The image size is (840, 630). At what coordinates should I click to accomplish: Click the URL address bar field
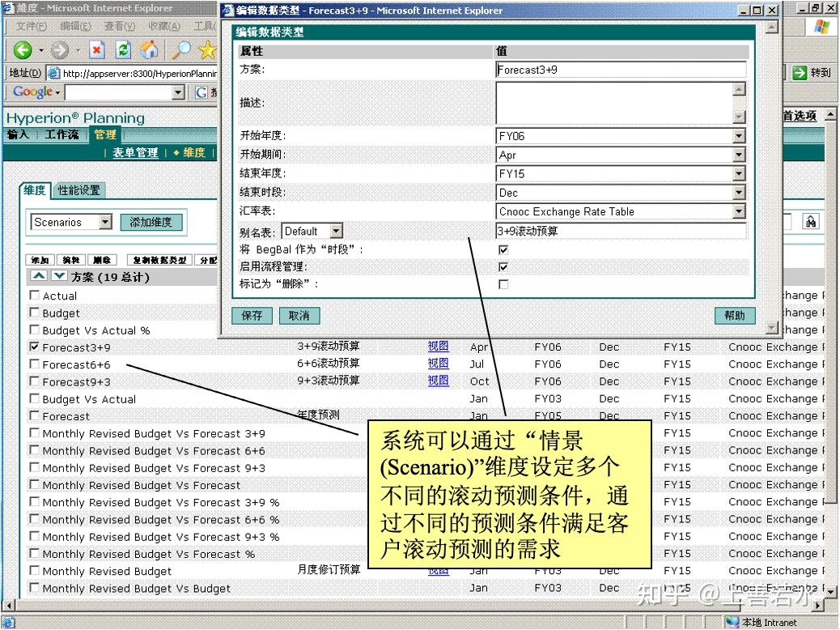[x=139, y=73]
